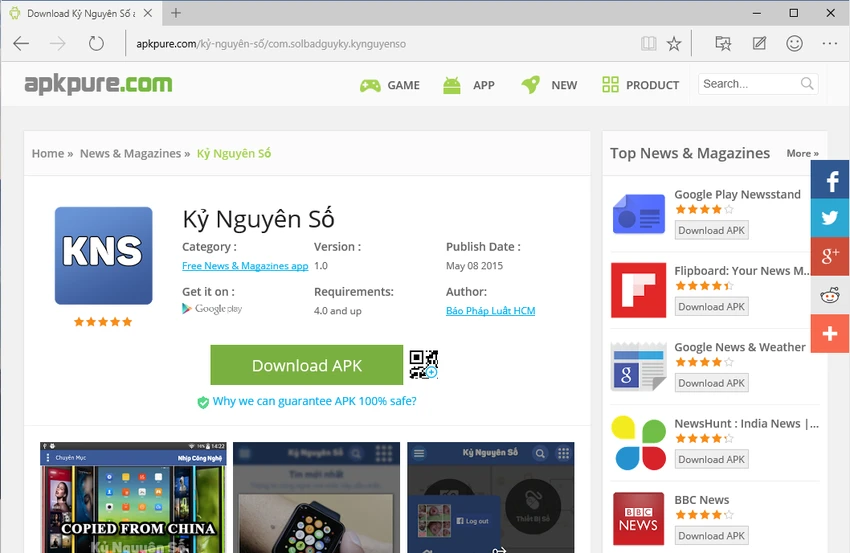
Task: Open more sharing options plus icon
Action: (830, 333)
